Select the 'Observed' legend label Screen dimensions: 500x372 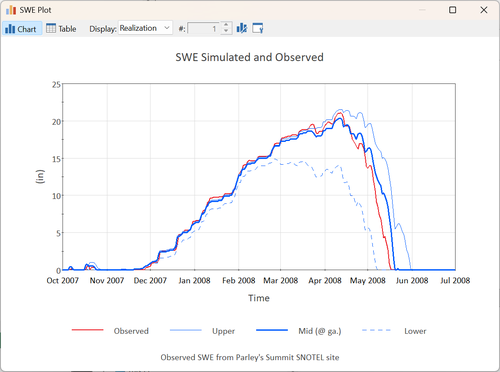click(x=131, y=331)
